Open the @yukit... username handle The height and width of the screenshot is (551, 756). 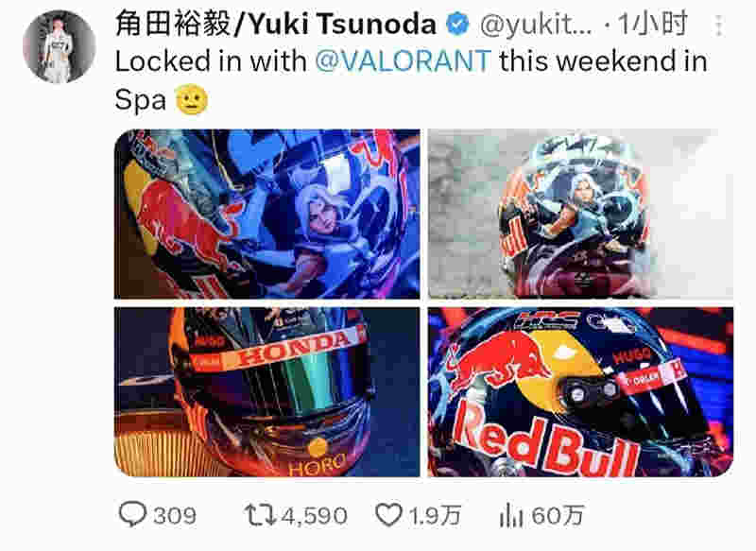click(x=535, y=26)
